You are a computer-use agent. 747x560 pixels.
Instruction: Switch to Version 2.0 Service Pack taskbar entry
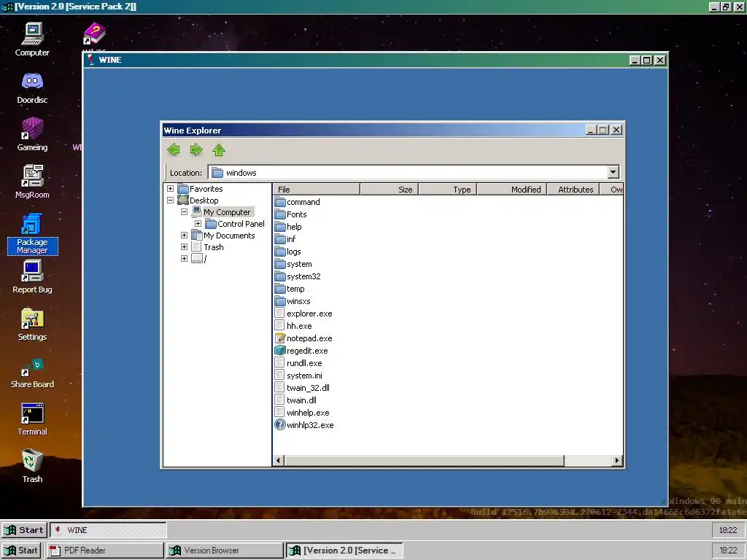[344, 551]
